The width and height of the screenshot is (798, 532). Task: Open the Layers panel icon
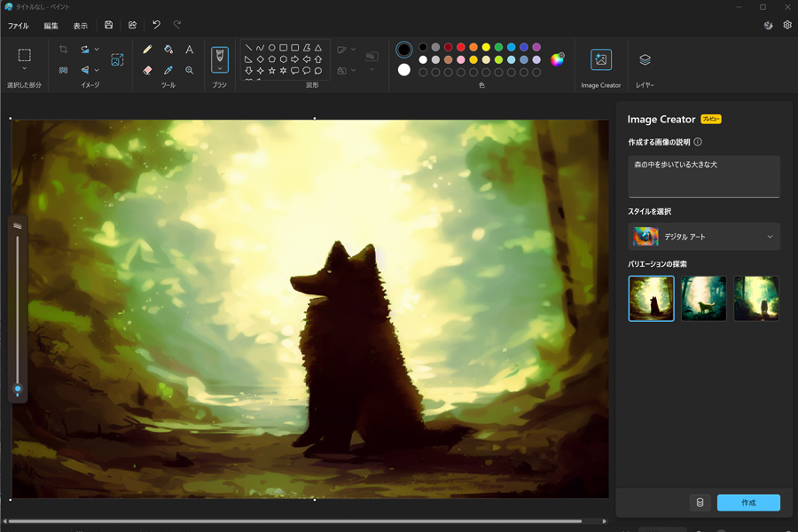point(645,59)
